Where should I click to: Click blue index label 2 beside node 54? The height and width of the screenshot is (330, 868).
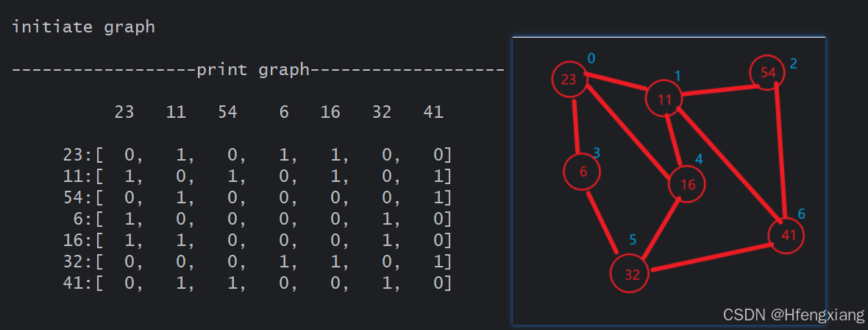click(793, 63)
